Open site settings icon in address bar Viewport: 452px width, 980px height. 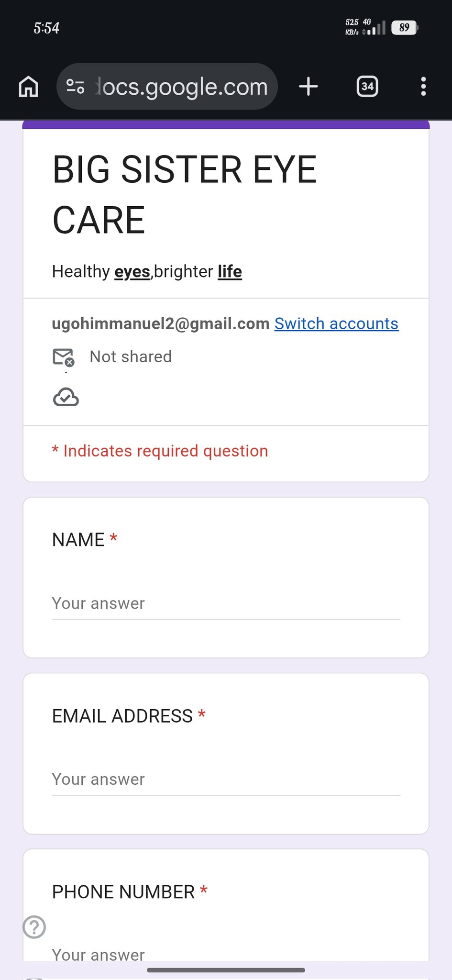coord(75,87)
